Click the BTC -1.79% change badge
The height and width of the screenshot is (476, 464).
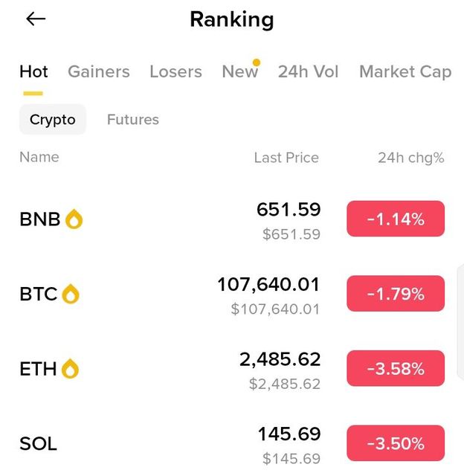pos(396,294)
